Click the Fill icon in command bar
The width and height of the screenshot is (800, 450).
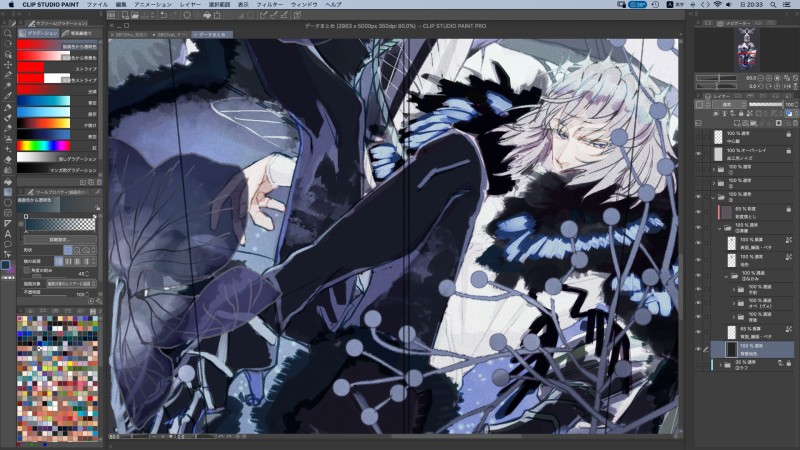207,15
